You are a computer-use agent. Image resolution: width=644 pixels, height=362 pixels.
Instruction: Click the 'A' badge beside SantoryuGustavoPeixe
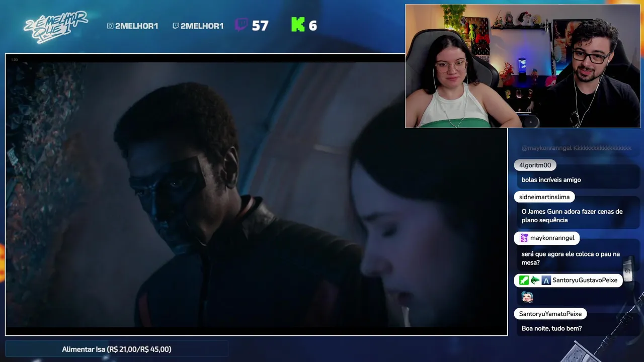(x=546, y=280)
